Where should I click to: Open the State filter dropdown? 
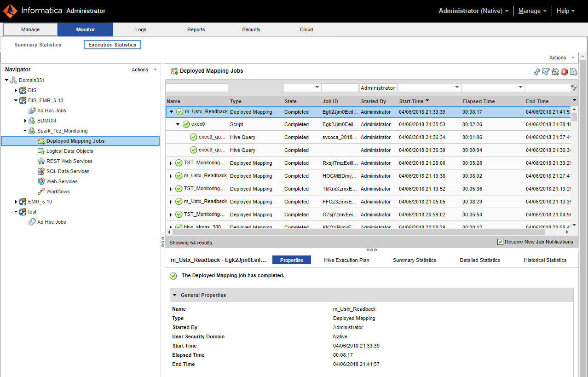coord(317,87)
